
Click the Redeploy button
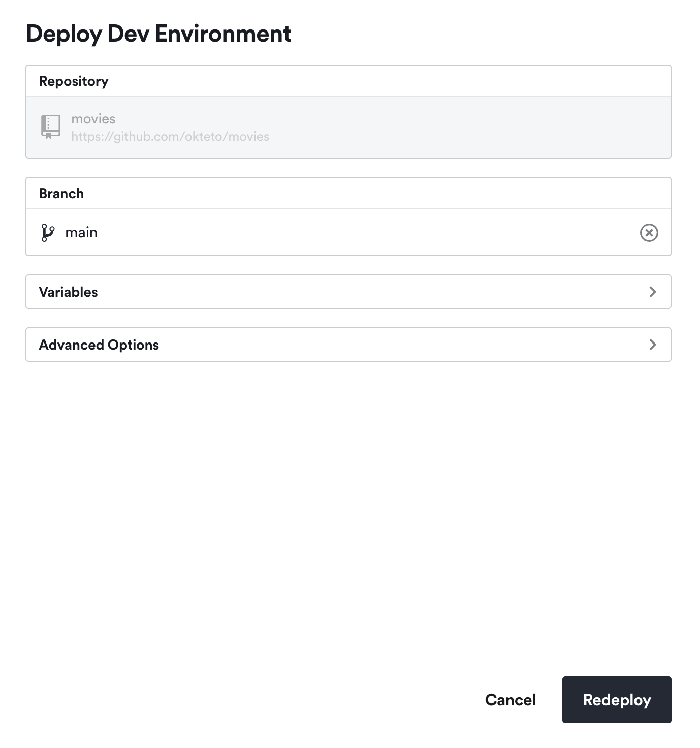[616, 700]
